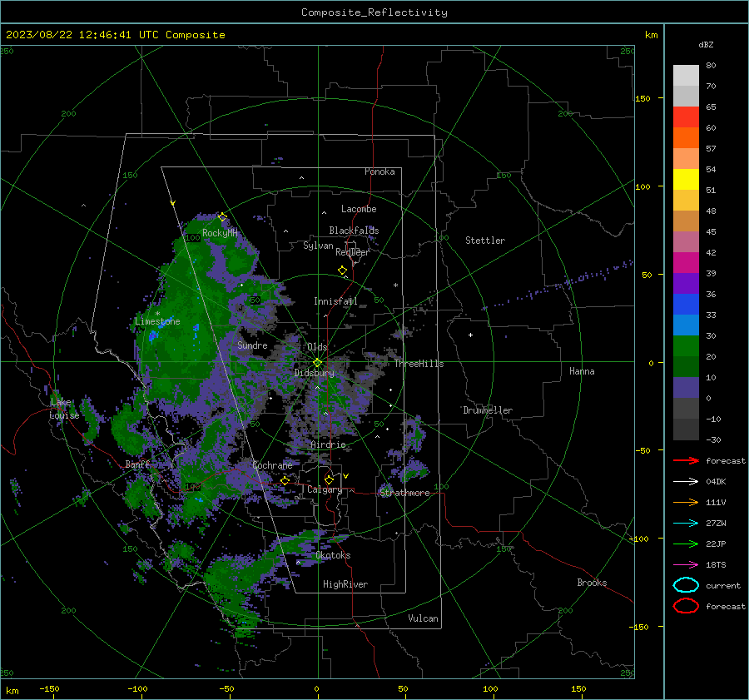Click the km unit label at bottom left
The width and height of the screenshot is (749, 700).
click(x=12, y=691)
